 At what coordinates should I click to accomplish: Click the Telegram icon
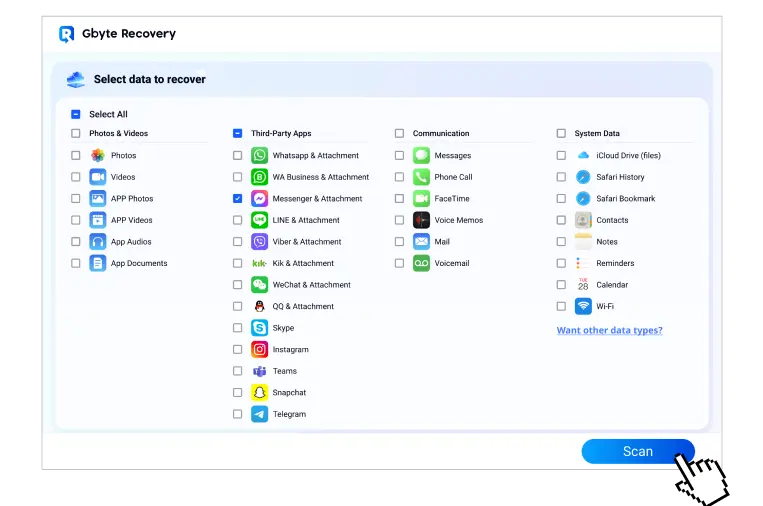tap(259, 414)
